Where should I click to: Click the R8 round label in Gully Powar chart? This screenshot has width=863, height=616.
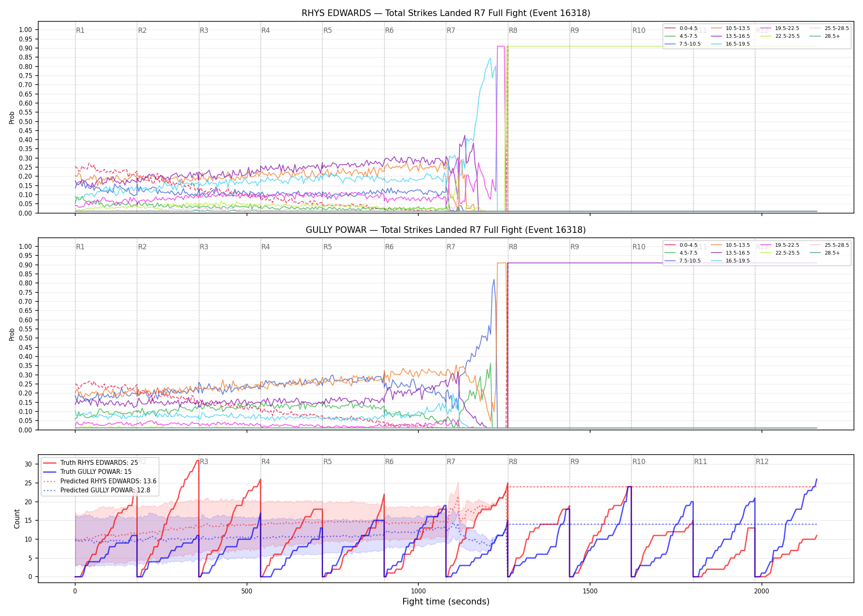coord(513,247)
